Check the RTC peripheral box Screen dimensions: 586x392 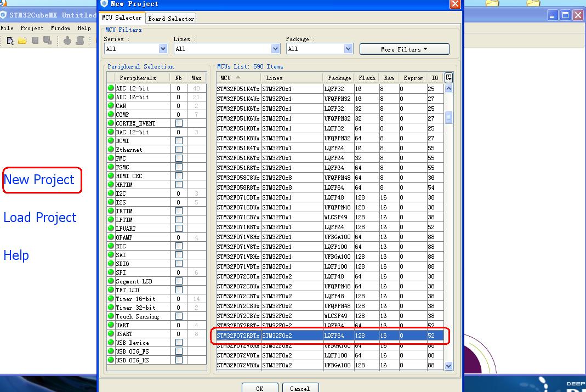tap(179, 246)
